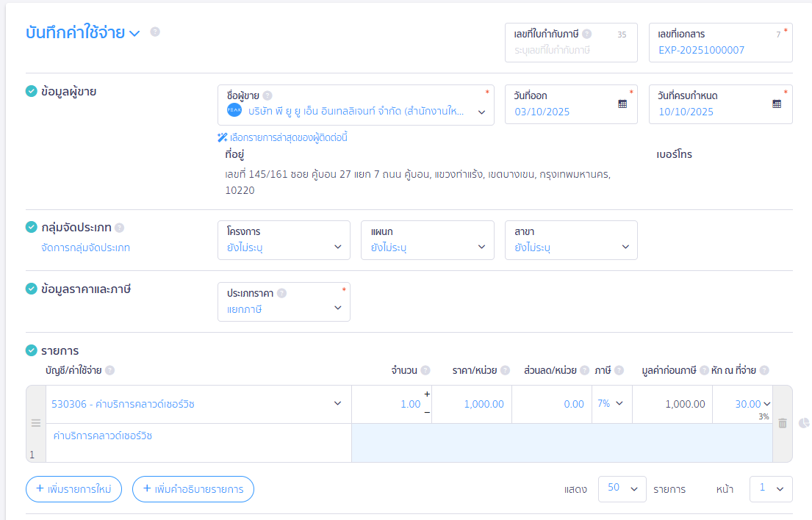Click the จัดการกลุ่มจัดประเภท link
Screen dimensions: 812x520
pos(85,248)
